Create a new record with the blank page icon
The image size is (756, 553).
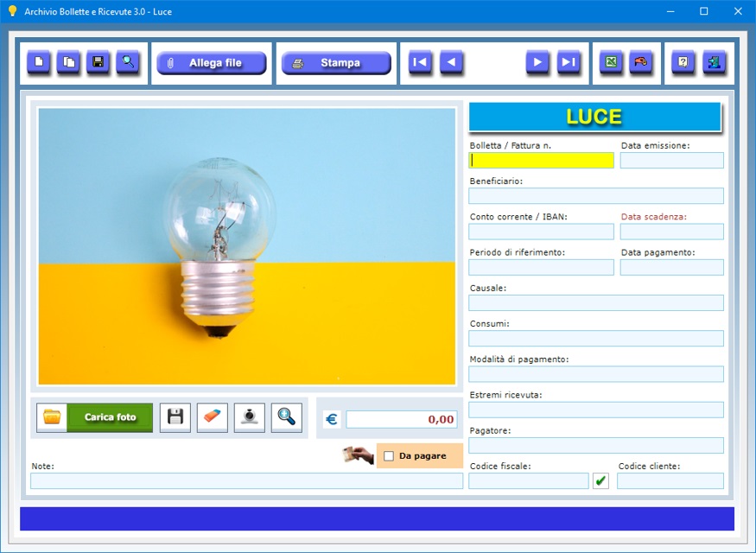click(x=39, y=62)
